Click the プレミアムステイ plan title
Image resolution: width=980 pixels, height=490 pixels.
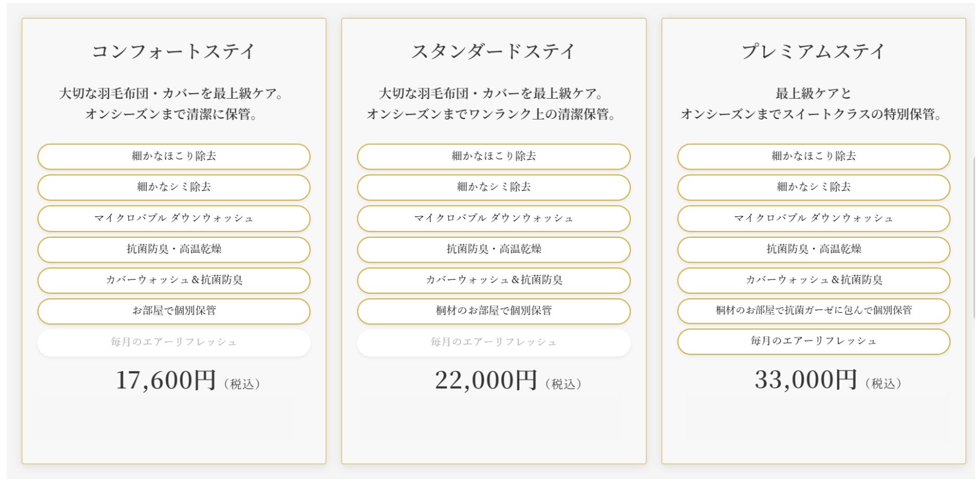coord(813,51)
